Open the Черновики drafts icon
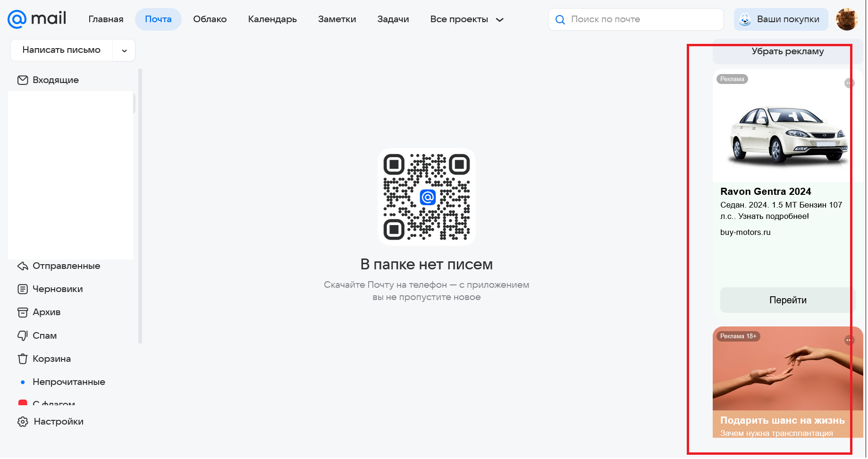Image resolution: width=868 pixels, height=459 pixels. [x=23, y=289]
